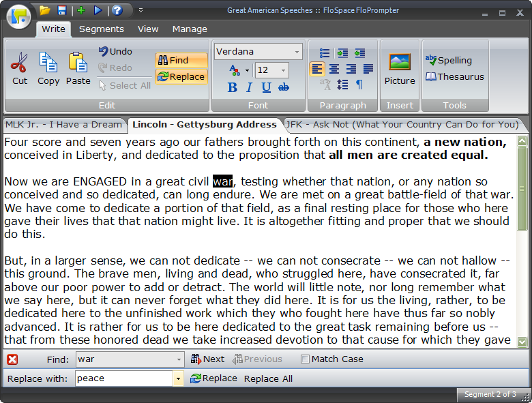Show paragraph marks with pilcrow icon
This screenshot has width=532, height=403.
pyautogui.click(x=359, y=85)
